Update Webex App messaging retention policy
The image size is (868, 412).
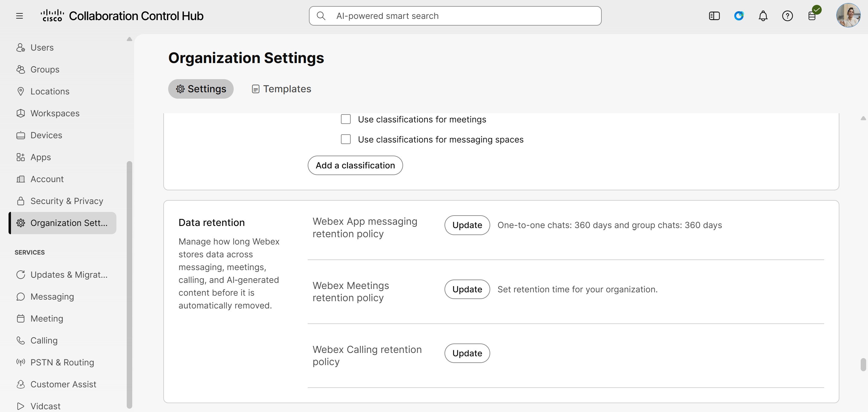[467, 225]
